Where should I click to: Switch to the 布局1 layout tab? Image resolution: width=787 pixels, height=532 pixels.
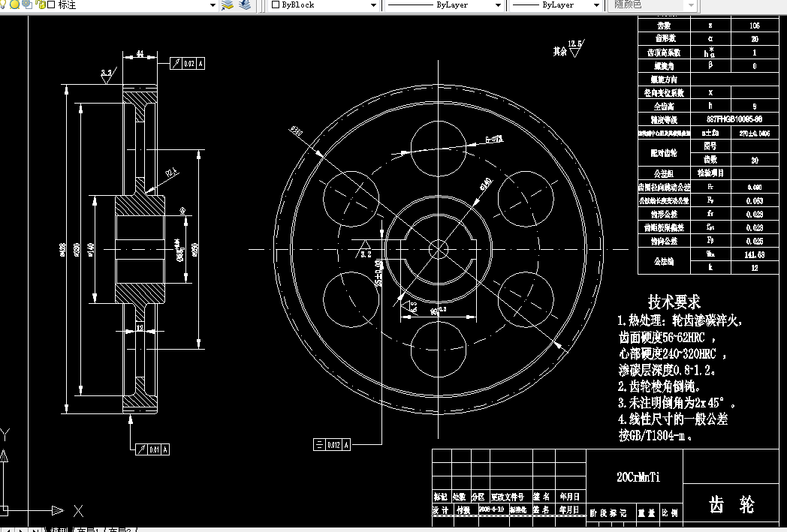[x=89, y=529]
